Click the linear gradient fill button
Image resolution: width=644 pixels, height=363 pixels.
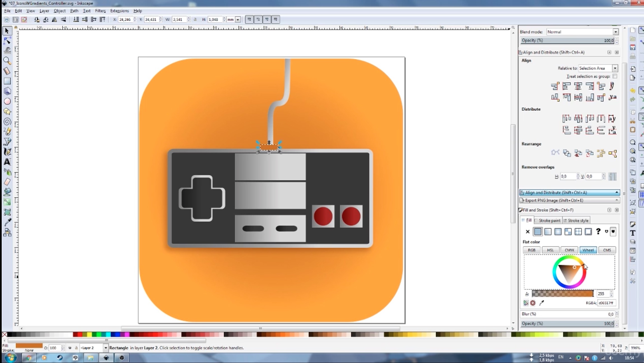click(x=548, y=232)
